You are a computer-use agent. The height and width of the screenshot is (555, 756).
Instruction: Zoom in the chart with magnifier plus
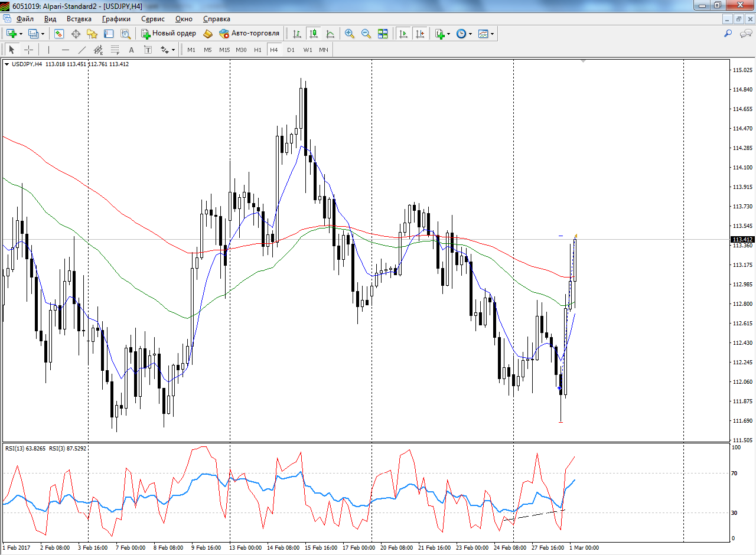[350, 34]
